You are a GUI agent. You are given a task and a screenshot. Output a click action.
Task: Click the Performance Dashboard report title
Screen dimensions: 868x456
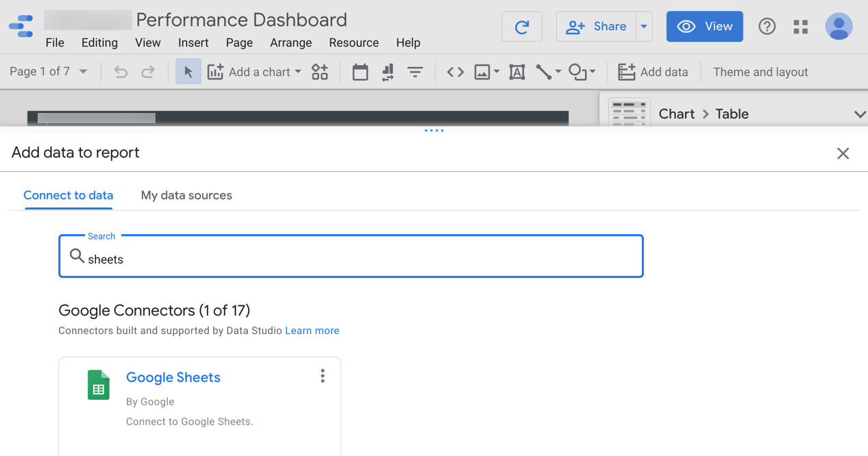(241, 20)
